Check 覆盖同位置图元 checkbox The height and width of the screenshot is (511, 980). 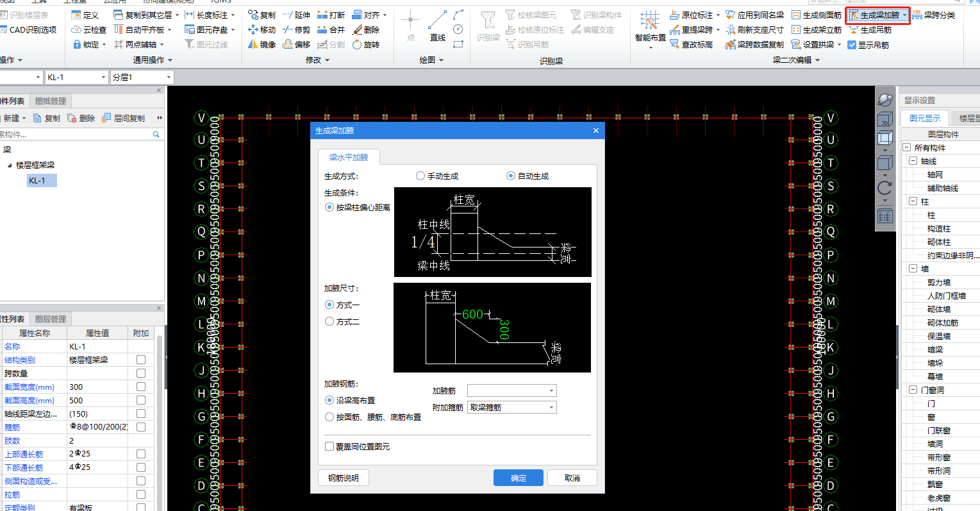pyautogui.click(x=329, y=446)
